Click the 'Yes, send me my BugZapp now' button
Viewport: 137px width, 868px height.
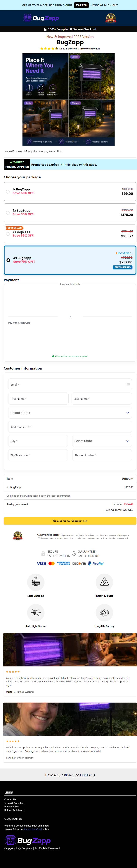coord(70,521)
